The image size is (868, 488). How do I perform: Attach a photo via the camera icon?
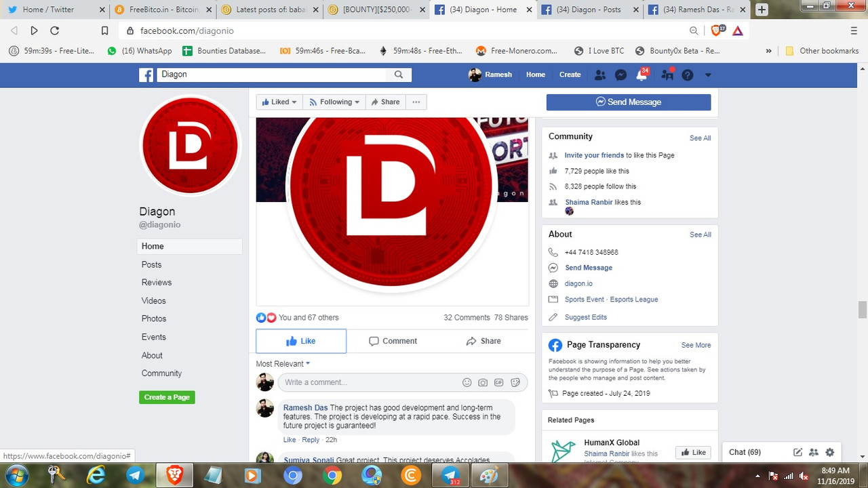pos(483,382)
